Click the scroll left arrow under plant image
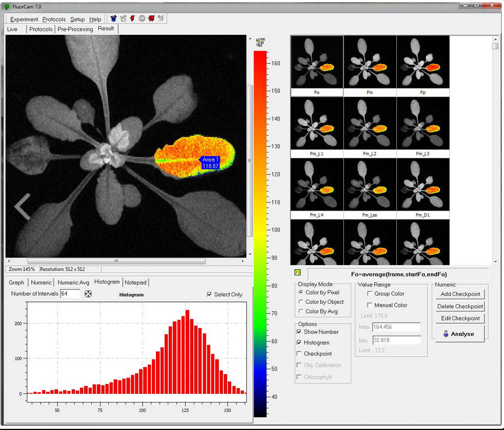The image size is (504, 430). 9,261
